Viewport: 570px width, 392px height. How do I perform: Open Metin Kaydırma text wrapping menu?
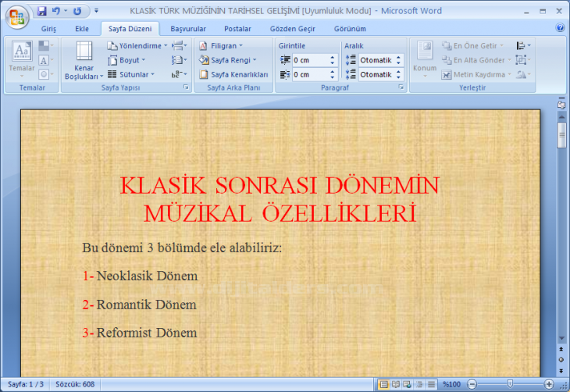[x=476, y=74]
